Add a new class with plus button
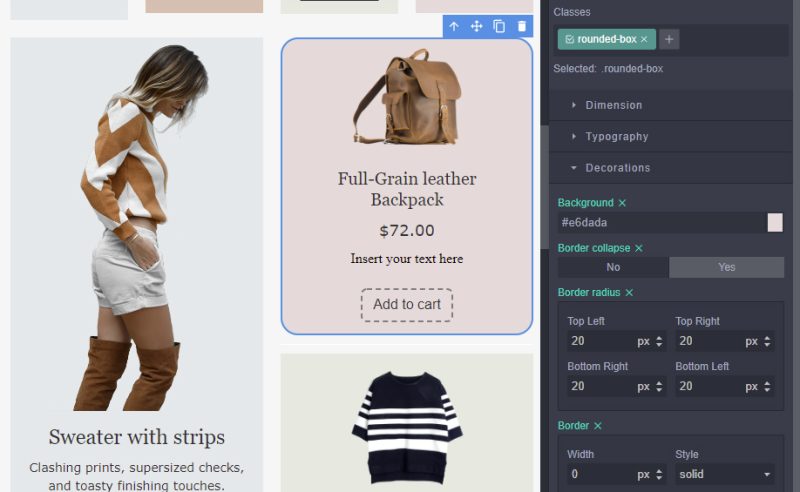Image resolution: width=800 pixels, height=492 pixels. tap(669, 39)
